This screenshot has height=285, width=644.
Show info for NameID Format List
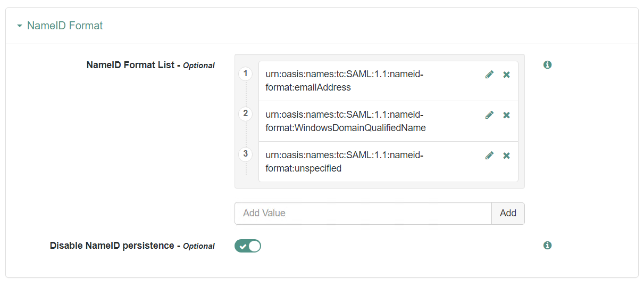tap(547, 64)
